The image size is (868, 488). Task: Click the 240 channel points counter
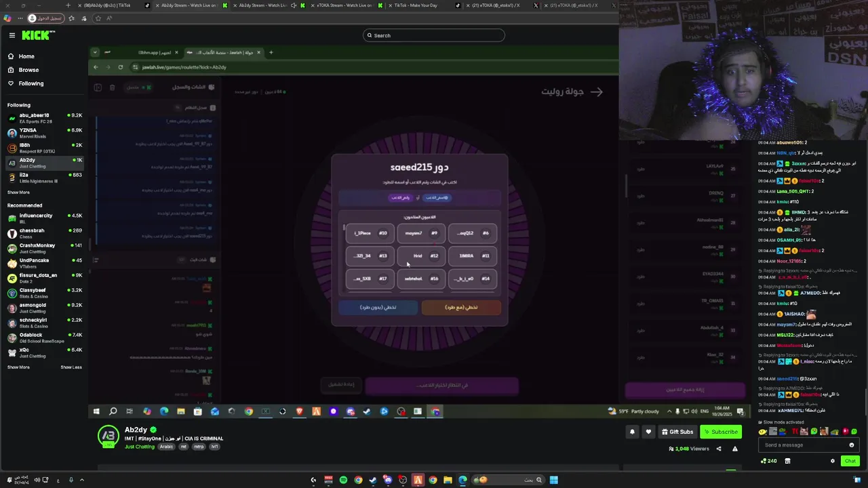tap(769, 461)
